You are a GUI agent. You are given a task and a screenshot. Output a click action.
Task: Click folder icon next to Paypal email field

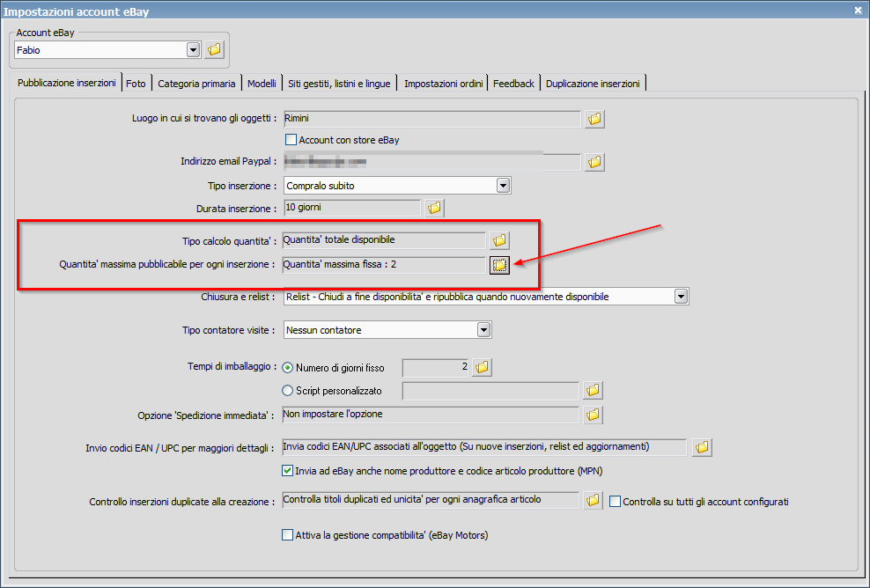click(594, 162)
